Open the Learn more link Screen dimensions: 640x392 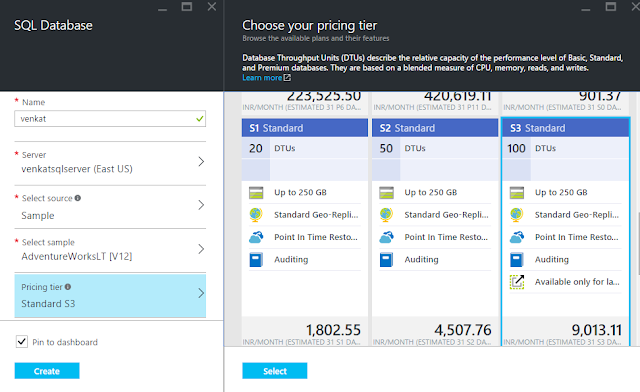tap(266, 78)
